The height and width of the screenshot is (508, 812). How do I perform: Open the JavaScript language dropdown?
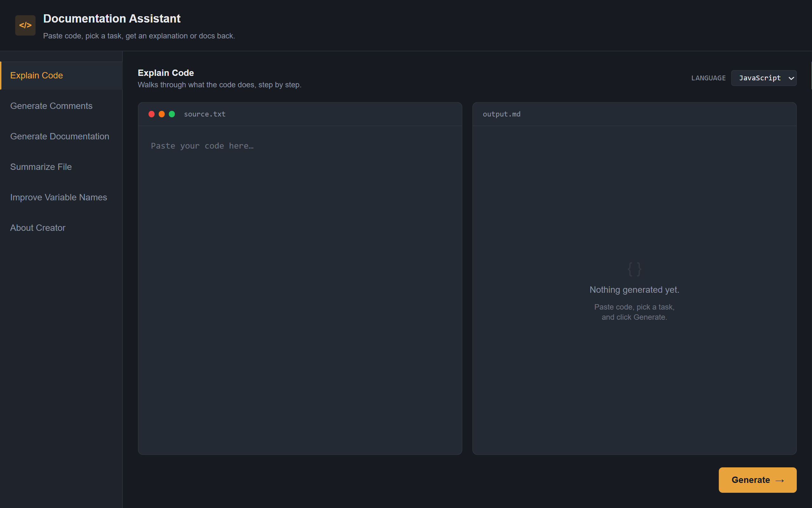click(764, 78)
